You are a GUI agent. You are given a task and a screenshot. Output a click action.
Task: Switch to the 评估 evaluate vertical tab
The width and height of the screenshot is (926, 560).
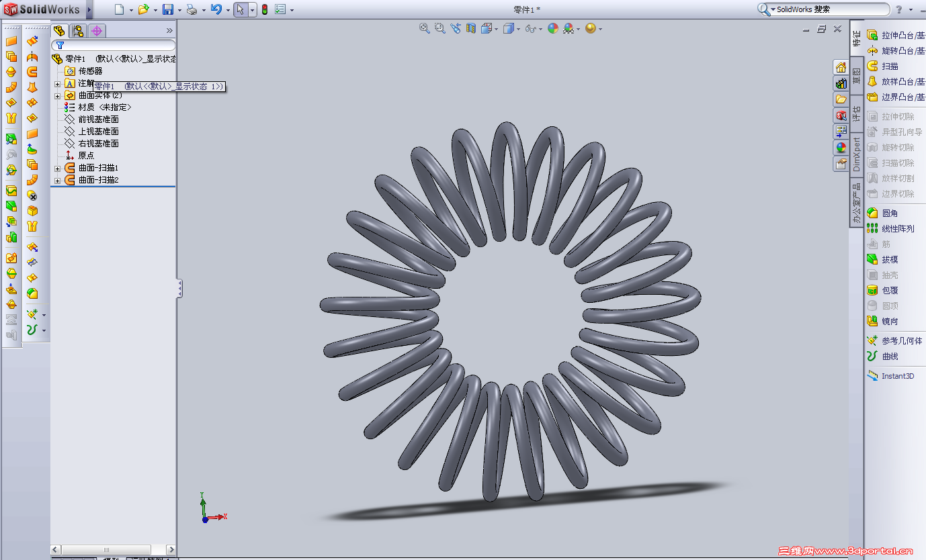tap(857, 113)
